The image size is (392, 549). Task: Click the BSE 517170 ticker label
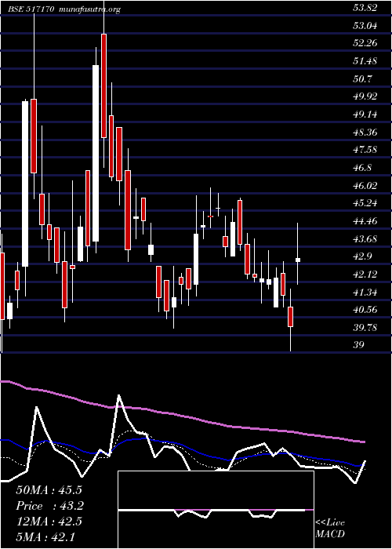[31, 9]
